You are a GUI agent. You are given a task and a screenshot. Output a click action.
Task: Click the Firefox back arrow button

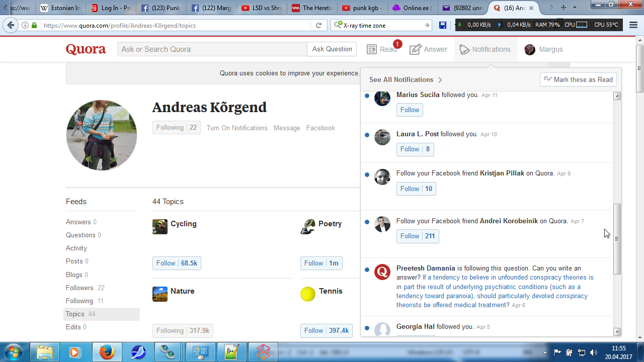coord(11,25)
